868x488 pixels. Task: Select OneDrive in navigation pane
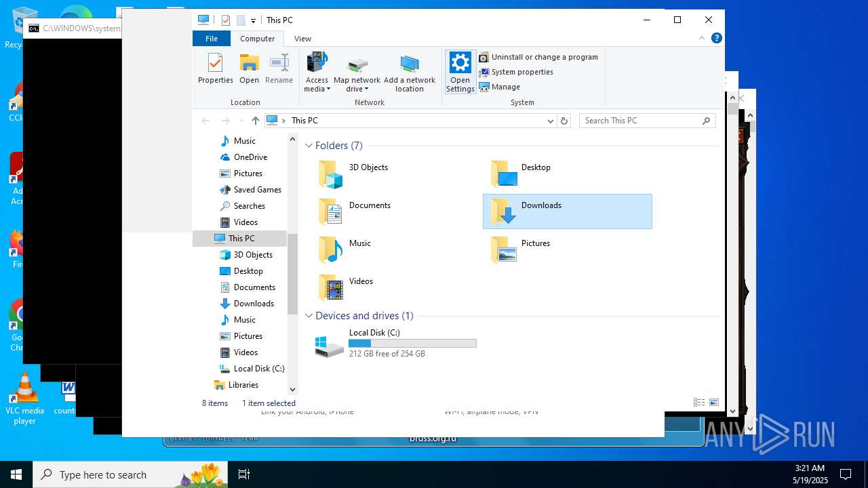250,157
